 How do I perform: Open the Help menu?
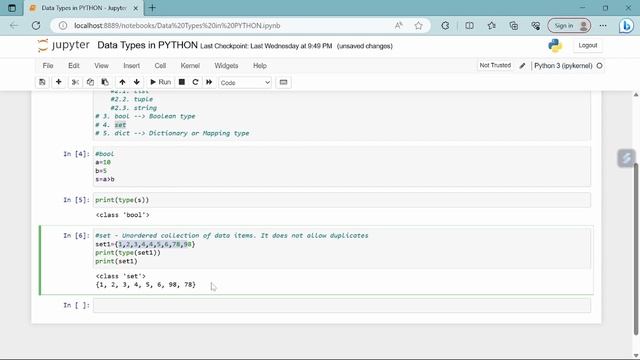pyautogui.click(x=260, y=66)
